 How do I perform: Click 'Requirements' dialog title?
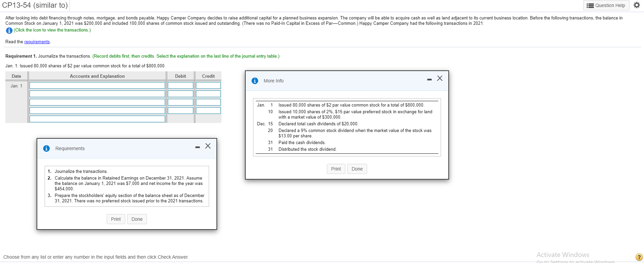click(70, 148)
